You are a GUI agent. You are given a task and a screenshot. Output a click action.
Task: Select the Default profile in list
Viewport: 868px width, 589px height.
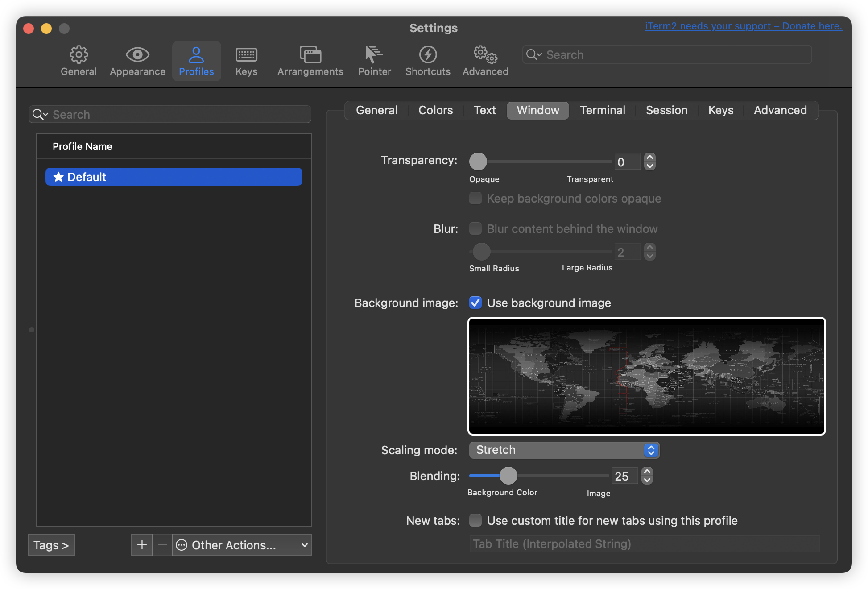(x=174, y=177)
